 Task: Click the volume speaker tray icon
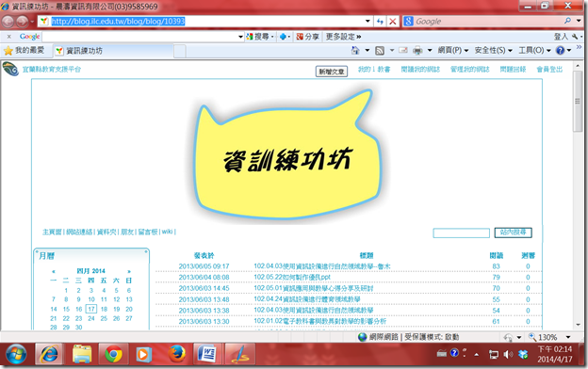(508, 354)
